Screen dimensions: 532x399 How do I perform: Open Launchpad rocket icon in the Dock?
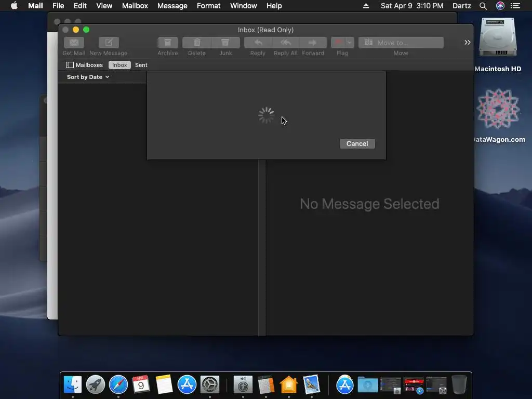(x=96, y=384)
